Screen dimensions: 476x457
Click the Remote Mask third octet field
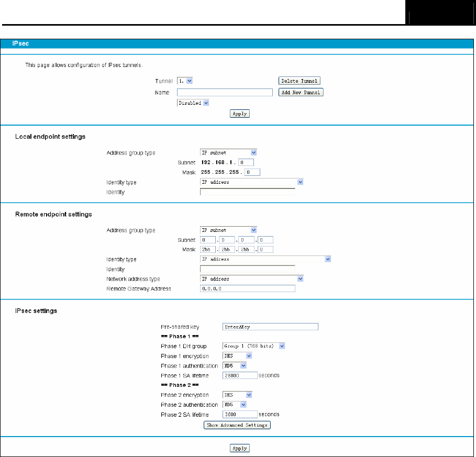[246, 249]
